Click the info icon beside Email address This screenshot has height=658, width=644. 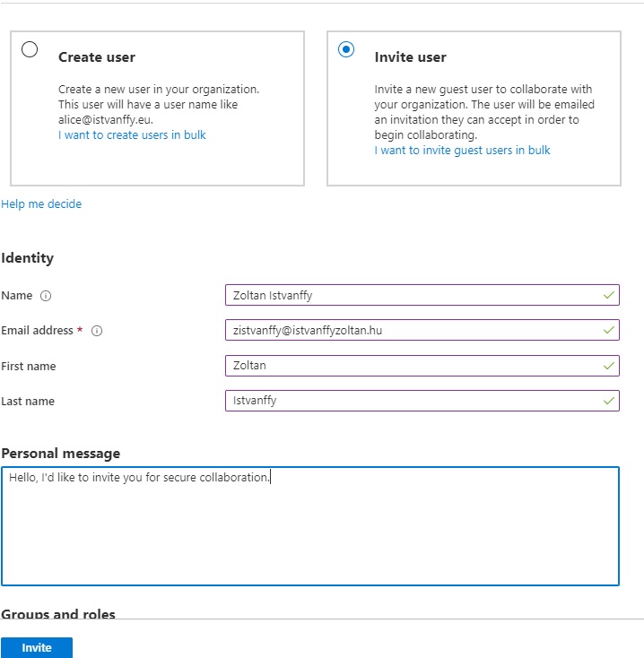97,331
